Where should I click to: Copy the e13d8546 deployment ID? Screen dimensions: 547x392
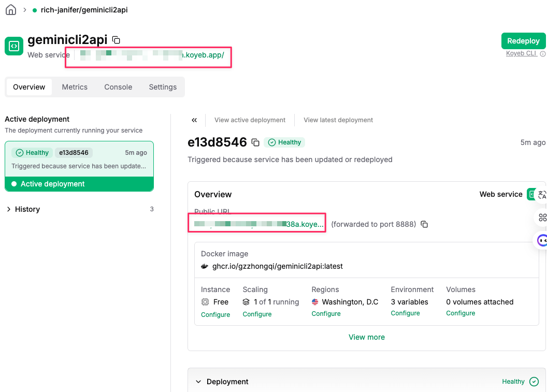pyautogui.click(x=255, y=142)
